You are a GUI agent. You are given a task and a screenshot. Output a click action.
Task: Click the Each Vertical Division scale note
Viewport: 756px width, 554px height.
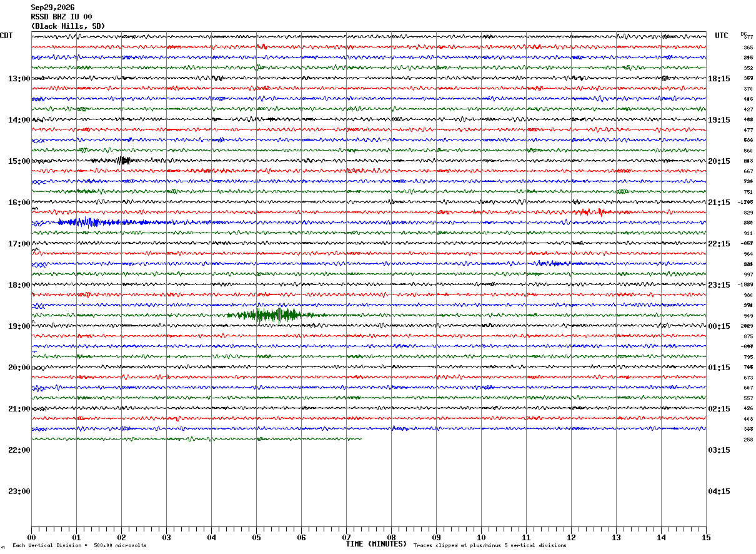pyautogui.click(x=79, y=546)
